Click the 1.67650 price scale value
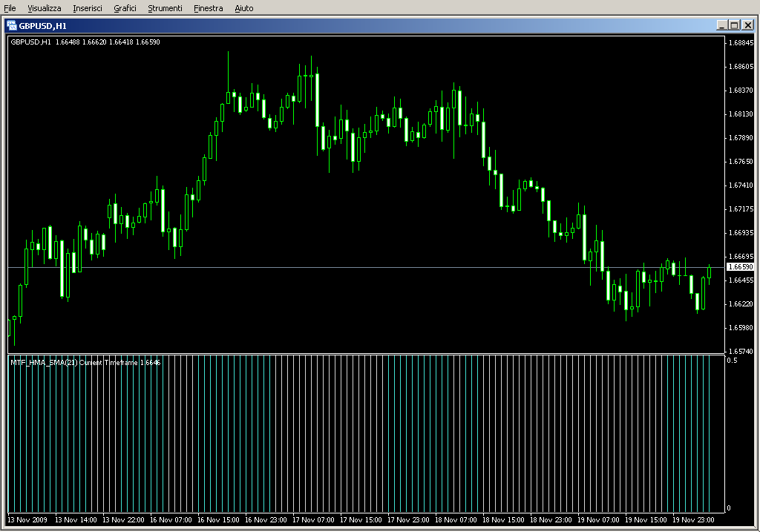The image size is (760, 532). coord(741,161)
